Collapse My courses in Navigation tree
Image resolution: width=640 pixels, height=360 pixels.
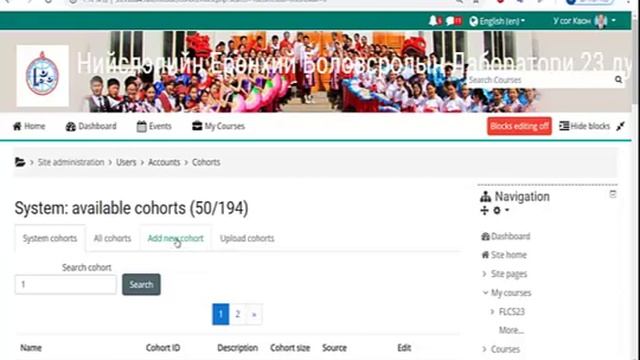tap(485, 293)
